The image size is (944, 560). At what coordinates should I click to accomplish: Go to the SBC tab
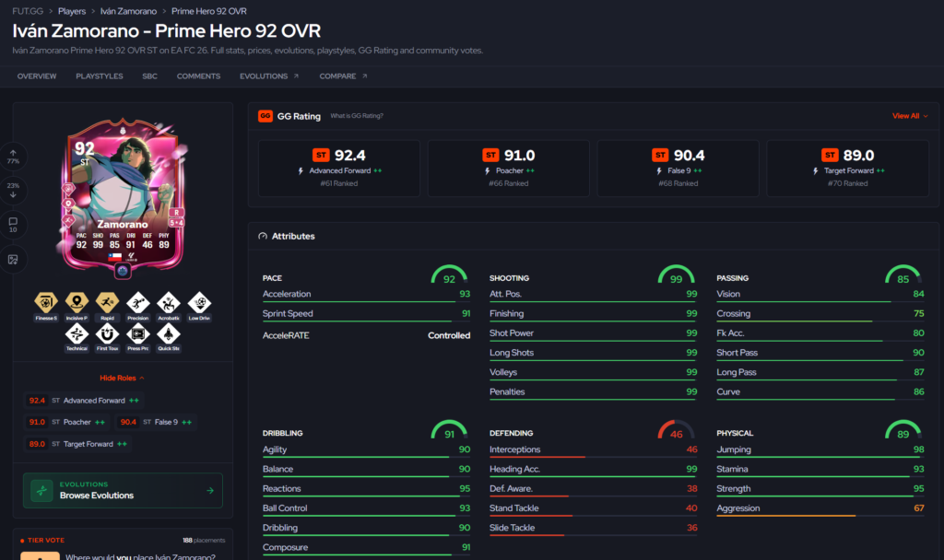tap(150, 76)
